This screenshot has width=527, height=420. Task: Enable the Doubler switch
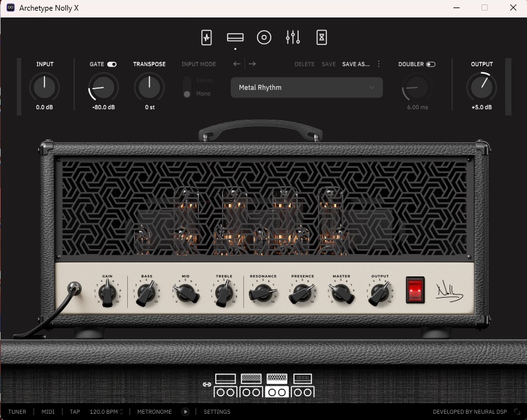coord(430,64)
